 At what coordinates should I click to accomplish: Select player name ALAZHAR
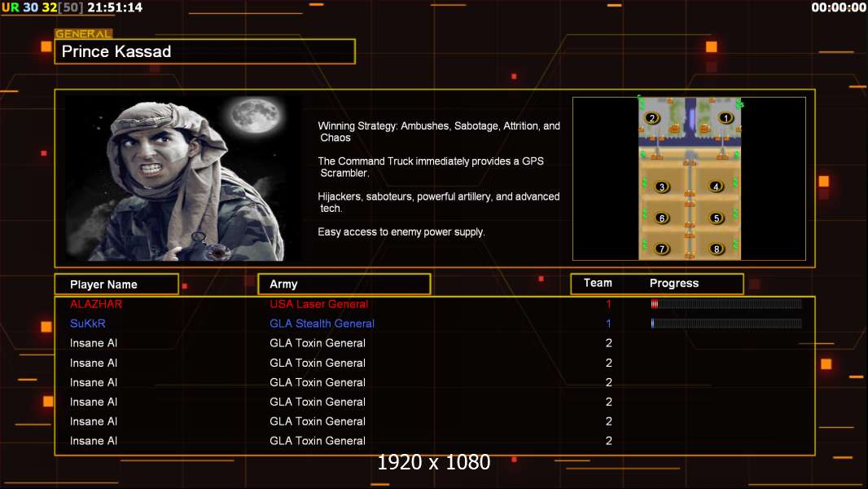96,304
